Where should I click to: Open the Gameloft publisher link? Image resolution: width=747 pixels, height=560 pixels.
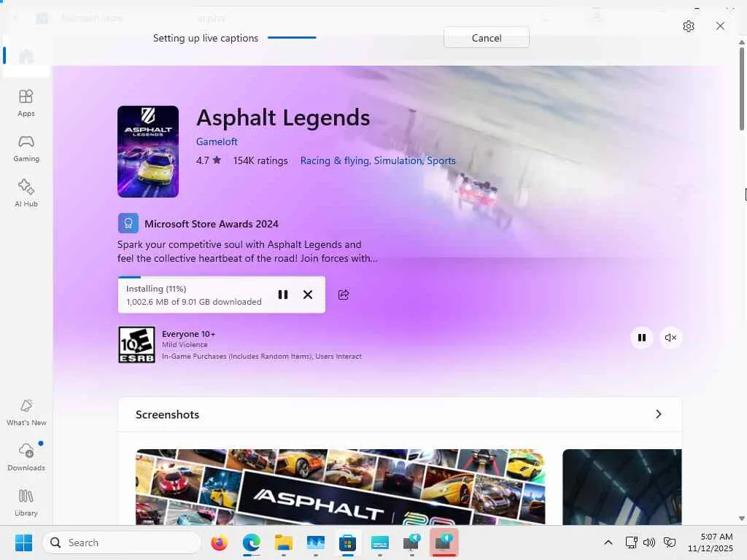click(x=217, y=141)
